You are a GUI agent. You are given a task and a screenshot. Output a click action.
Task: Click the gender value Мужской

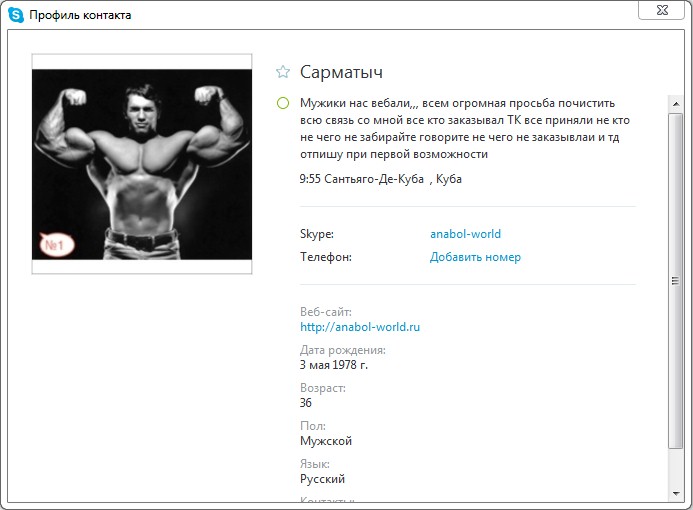pyautogui.click(x=326, y=441)
